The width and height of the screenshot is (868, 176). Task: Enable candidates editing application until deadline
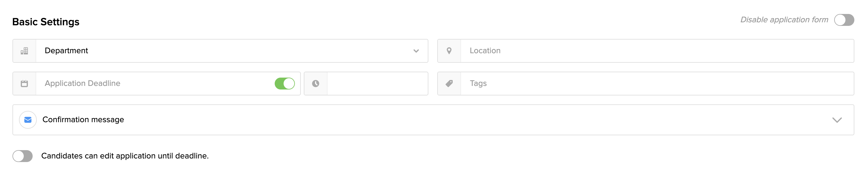[23, 156]
